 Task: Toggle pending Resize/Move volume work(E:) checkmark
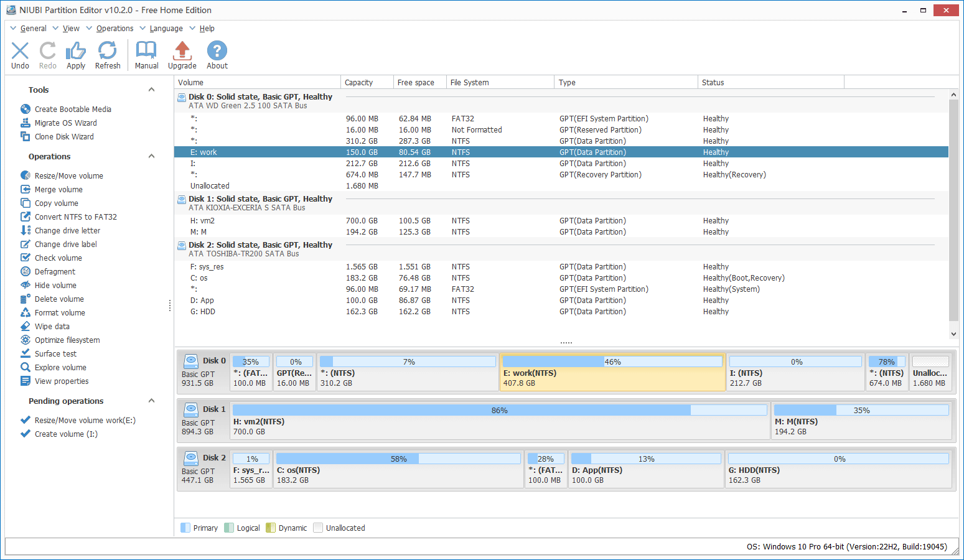(x=26, y=420)
